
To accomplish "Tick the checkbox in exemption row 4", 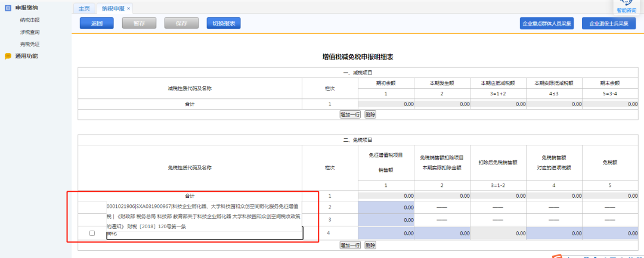I will (92, 233).
